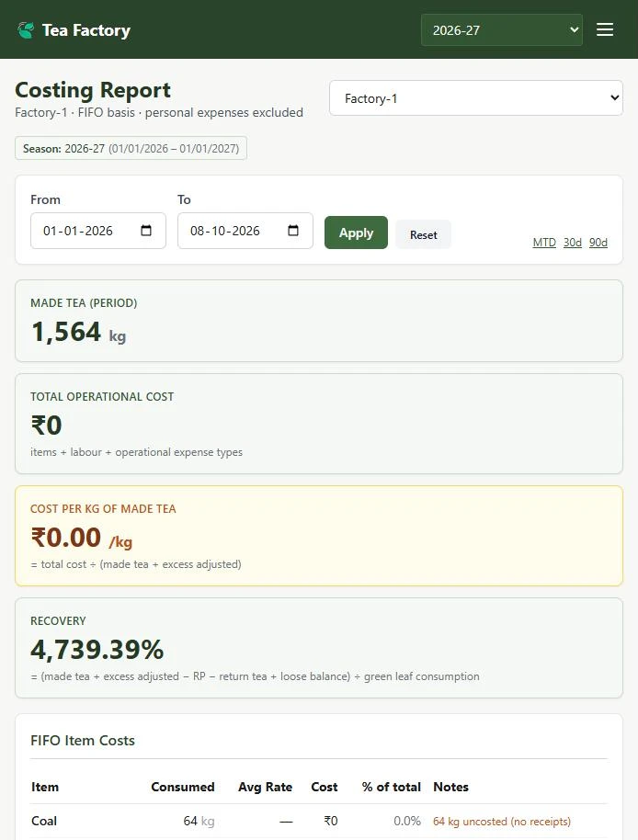This screenshot has width=638, height=840.
Task: Click the items + labour description text
Action: tap(137, 452)
